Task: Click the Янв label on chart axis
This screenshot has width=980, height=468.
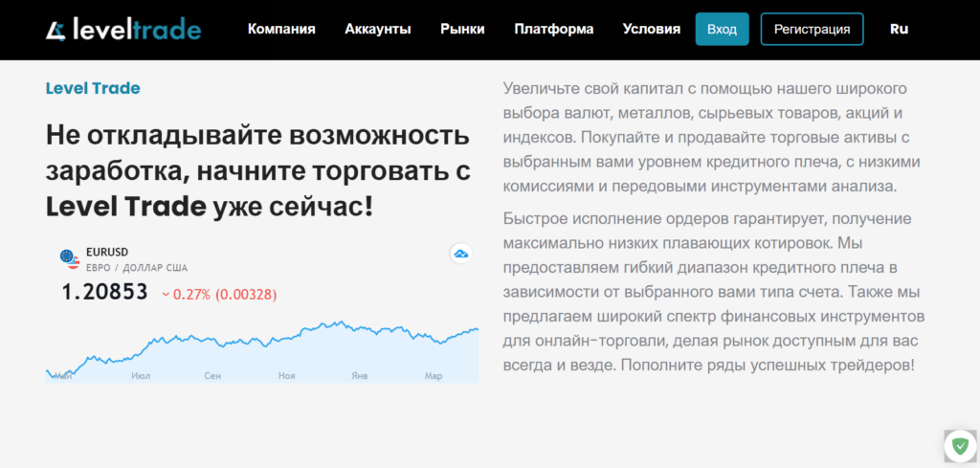Action: point(360,376)
